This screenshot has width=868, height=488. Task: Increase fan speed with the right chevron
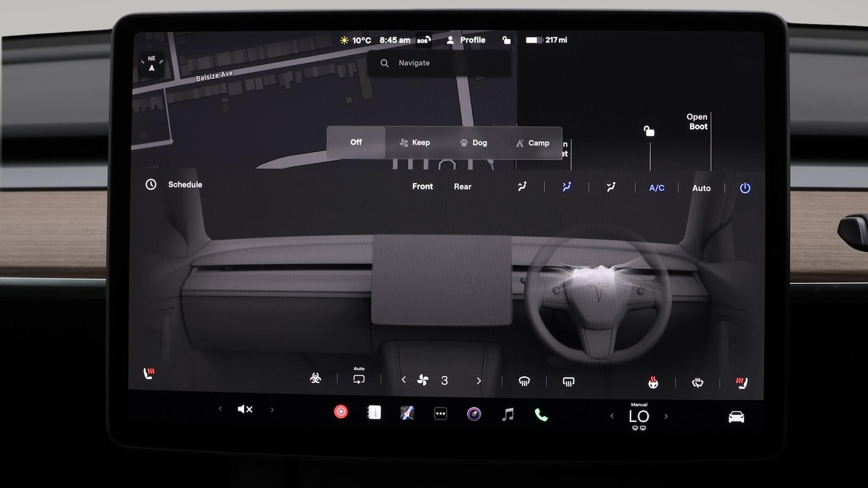(479, 380)
